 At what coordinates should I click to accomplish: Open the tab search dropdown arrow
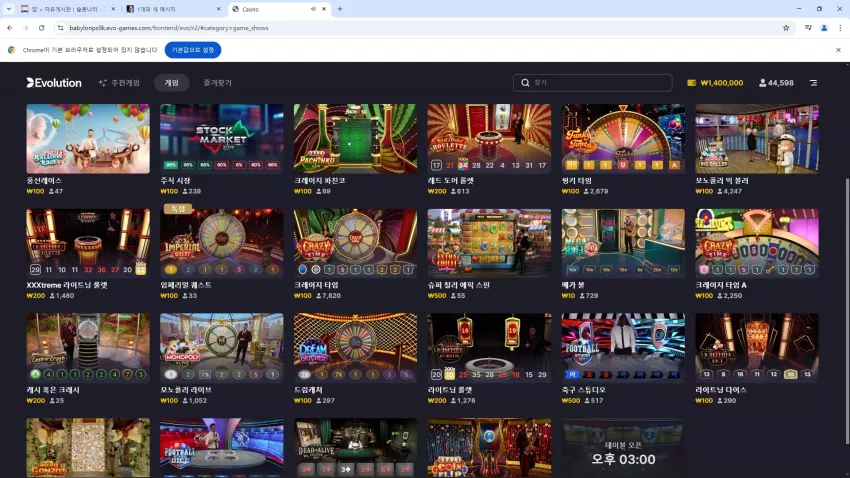point(9,9)
